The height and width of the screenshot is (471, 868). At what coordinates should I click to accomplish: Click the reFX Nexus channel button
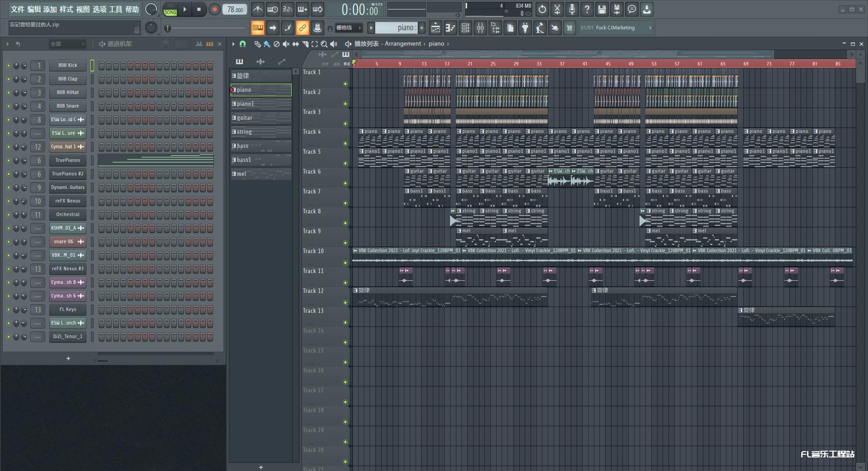point(68,201)
